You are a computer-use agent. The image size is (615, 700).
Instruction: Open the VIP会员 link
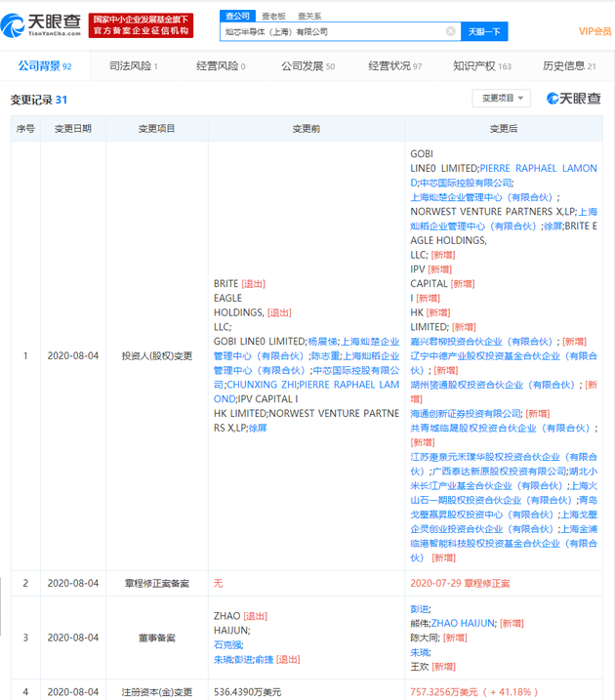coord(594,31)
